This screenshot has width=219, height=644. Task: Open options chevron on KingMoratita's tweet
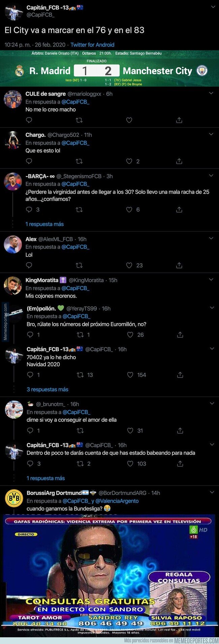[211, 279]
